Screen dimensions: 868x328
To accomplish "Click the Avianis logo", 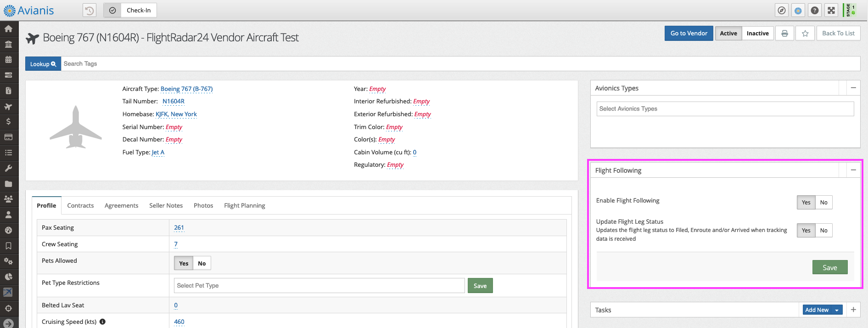I will click(28, 10).
